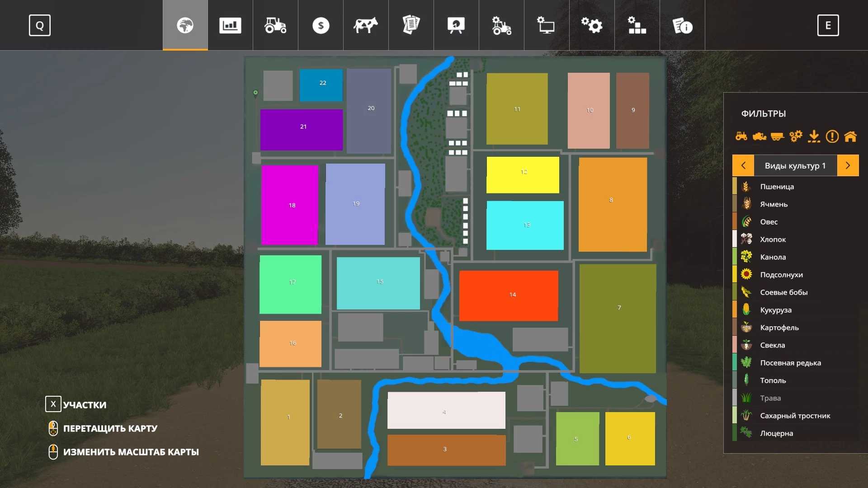
Task: Select the globe map overview tab
Action: [x=185, y=25]
